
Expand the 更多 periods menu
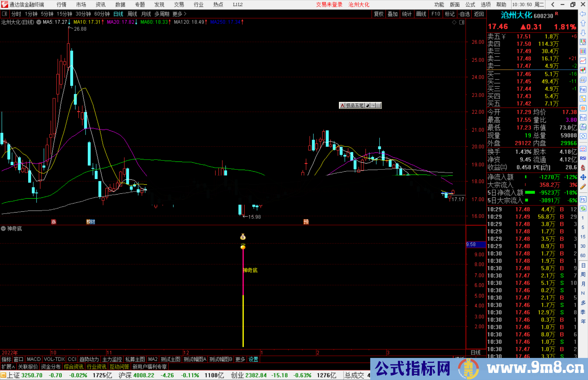tap(179, 14)
